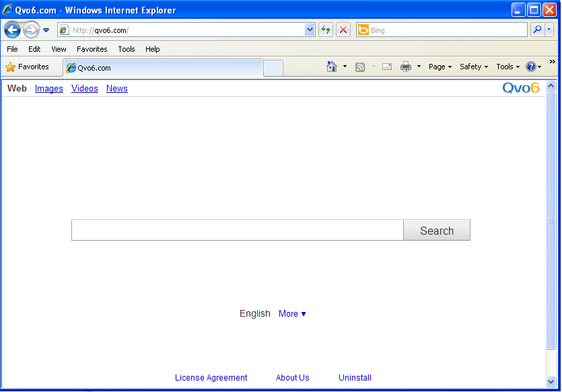Go back with the Back arrow button

click(12, 30)
